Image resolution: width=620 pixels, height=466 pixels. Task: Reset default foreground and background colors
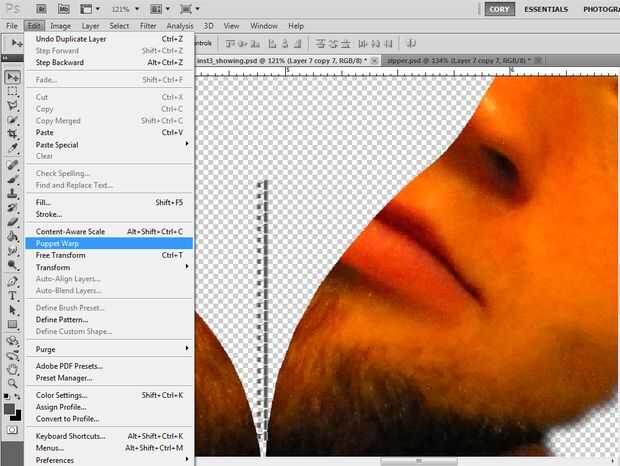pyautogui.click(x=6, y=396)
